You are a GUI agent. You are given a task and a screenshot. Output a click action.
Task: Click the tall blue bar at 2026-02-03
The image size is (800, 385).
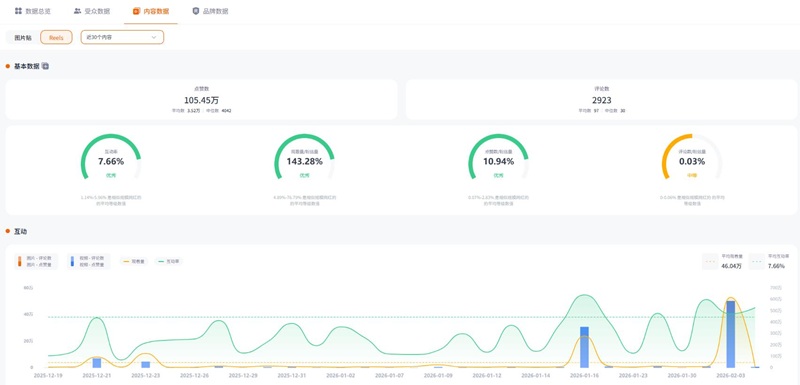pyautogui.click(x=731, y=334)
